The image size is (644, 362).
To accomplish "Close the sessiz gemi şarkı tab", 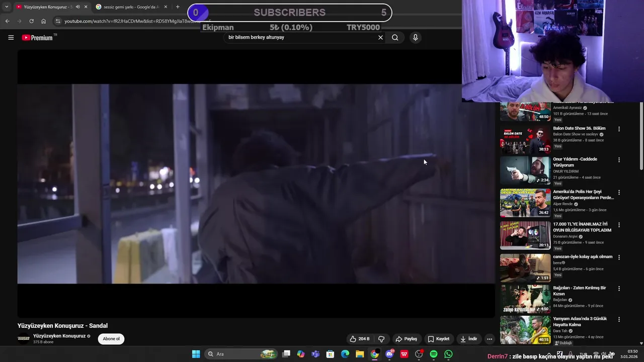I will pyautogui.click(x=166, y=7).
